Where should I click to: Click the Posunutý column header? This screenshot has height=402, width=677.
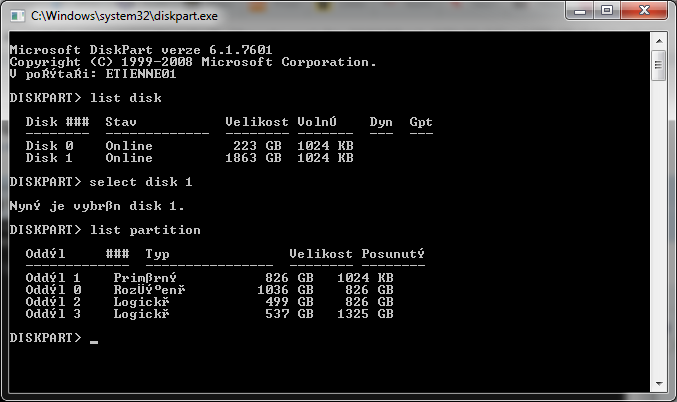coord(393,254)
